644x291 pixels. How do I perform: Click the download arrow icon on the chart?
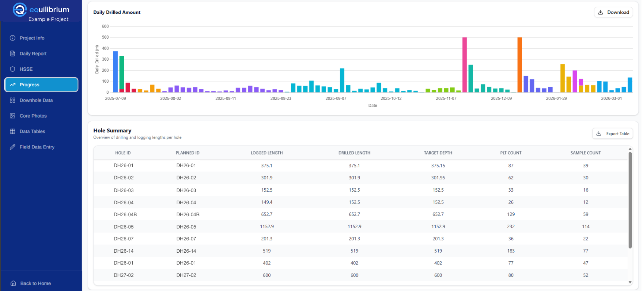coord(600,12)
